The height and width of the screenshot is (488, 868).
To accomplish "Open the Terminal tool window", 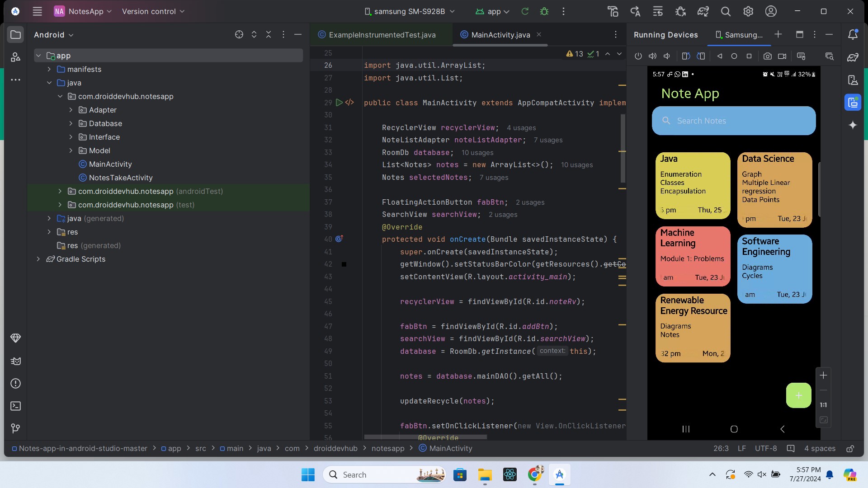I will 15,406.
